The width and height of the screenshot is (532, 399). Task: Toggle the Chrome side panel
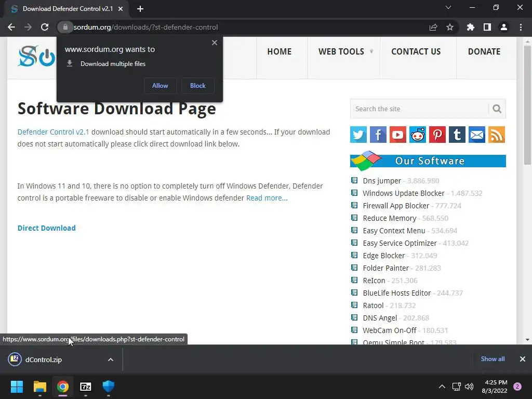click(487, 27)
